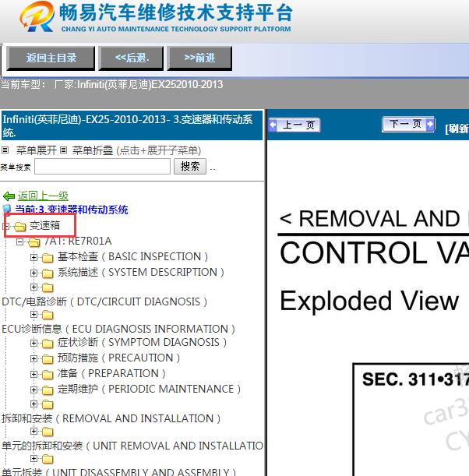Open 准备 (PREPARATION) item
This screenshot has height=476, width=469.
tap(111, 373)
